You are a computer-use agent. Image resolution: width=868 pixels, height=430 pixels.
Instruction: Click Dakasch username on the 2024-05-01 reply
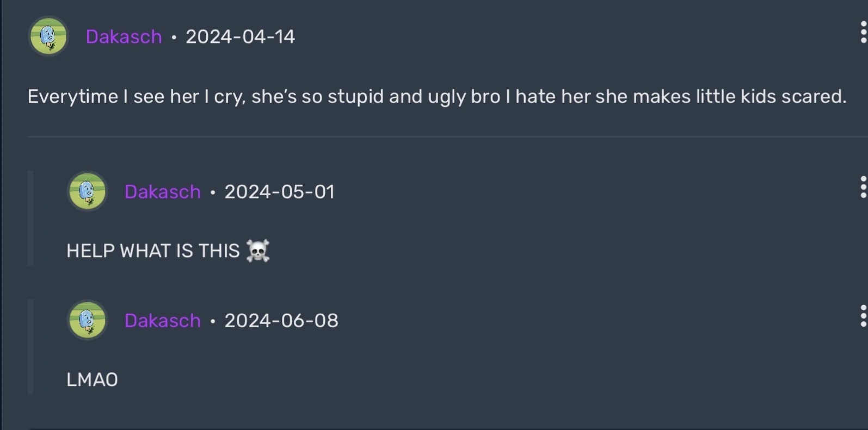163,192
